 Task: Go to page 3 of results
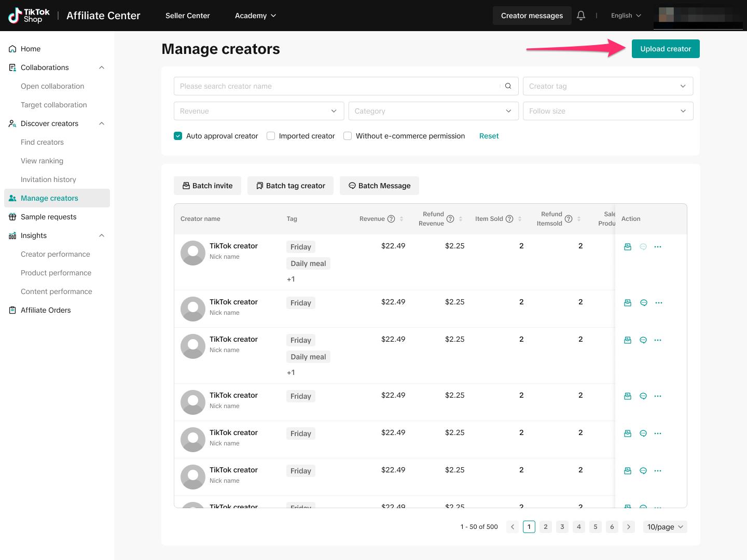pos(562,527)
